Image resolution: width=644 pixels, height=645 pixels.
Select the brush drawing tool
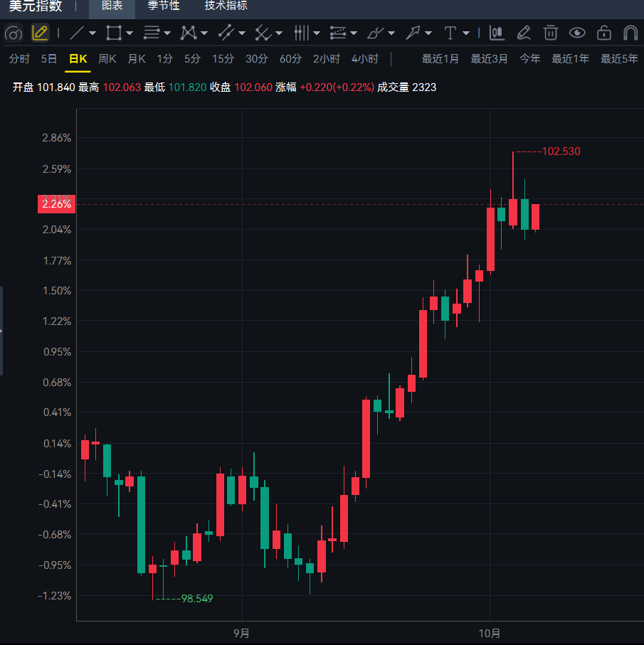(x=375, y=33)
